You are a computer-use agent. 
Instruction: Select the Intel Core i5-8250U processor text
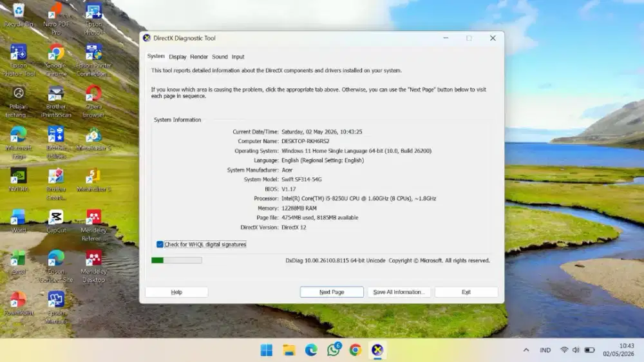tap(359, 198)
